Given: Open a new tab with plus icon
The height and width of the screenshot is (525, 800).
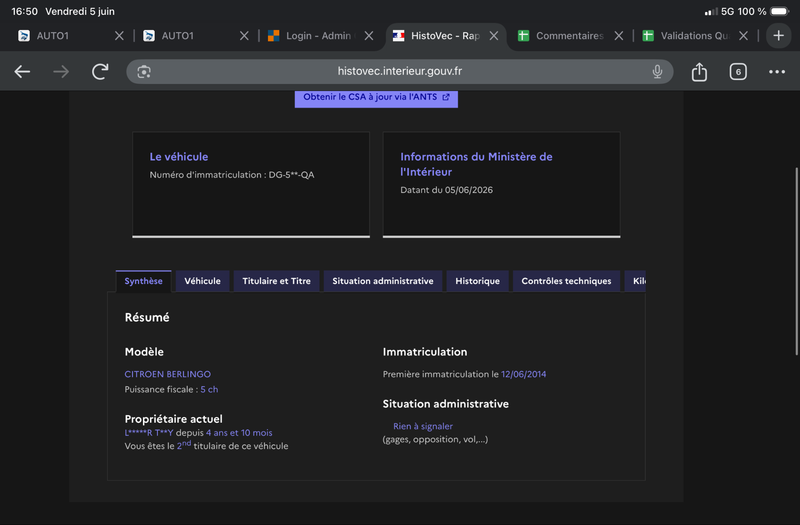Looking at the screenshot, I should point(778,36).
